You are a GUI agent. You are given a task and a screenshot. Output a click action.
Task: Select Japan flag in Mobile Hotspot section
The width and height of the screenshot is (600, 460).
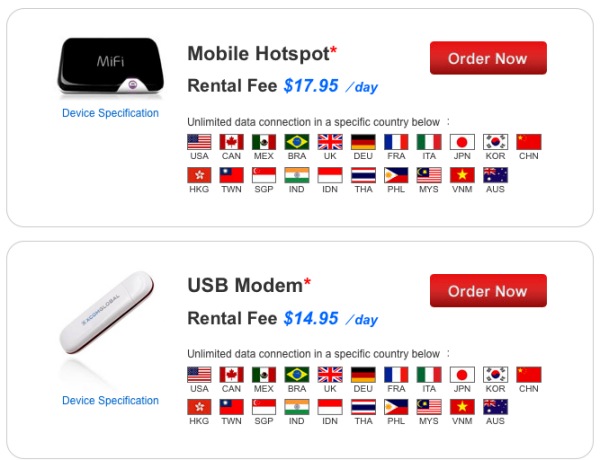(x=462, y=142)
